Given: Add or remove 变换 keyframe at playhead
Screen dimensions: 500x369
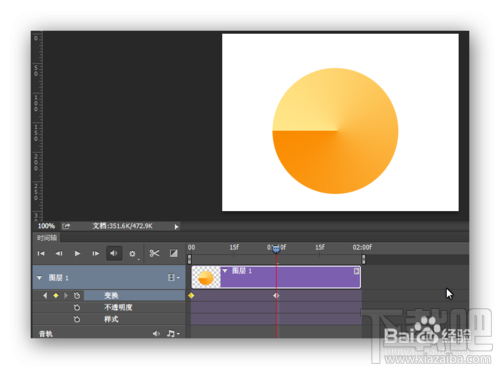Looking at the screenshot, I should point(56,295).
